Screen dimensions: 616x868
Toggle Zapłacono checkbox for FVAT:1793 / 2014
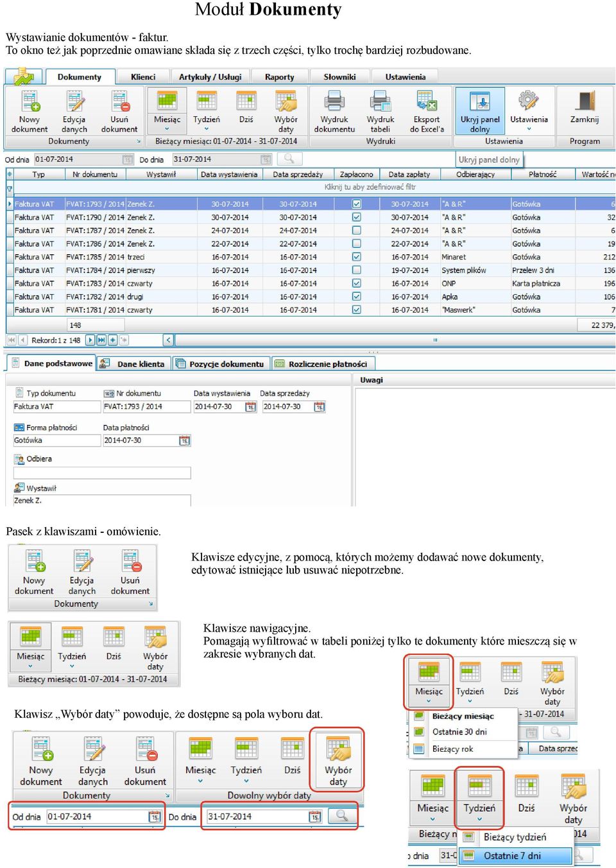pos(357,204)
